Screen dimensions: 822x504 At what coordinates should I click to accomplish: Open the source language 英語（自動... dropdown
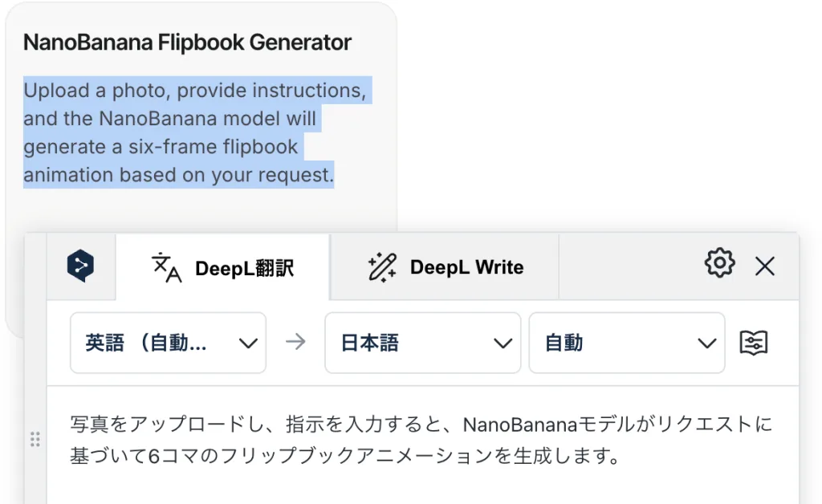click(x=169, y=343)
